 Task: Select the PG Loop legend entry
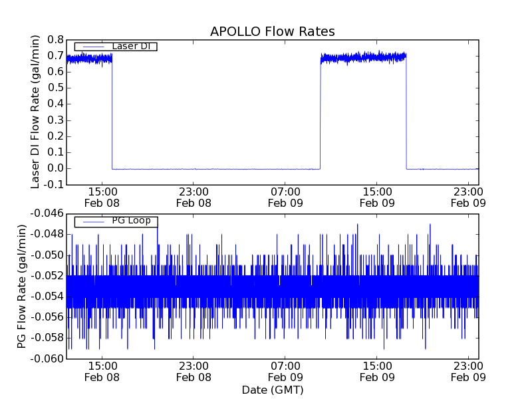click(x=131, y=221)
